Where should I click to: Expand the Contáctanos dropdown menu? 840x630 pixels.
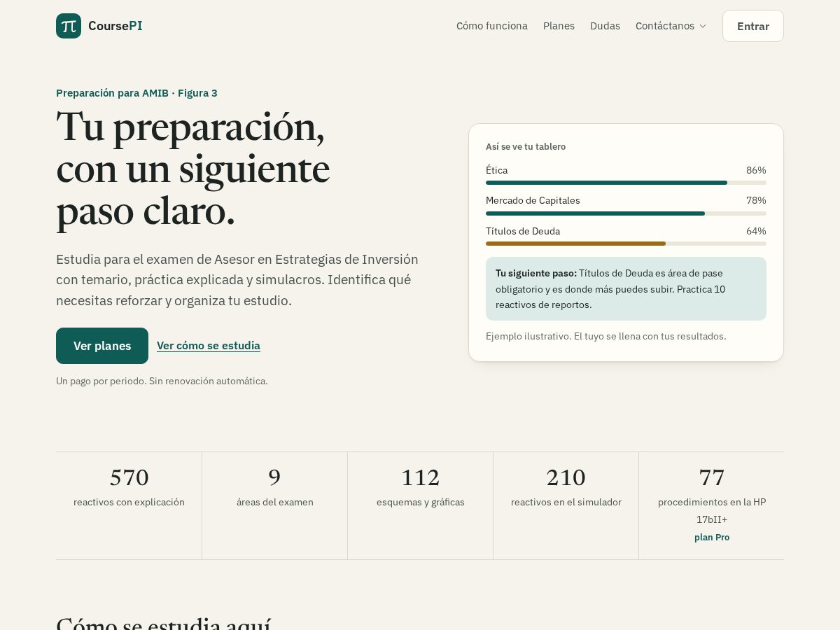pos(671,26)
